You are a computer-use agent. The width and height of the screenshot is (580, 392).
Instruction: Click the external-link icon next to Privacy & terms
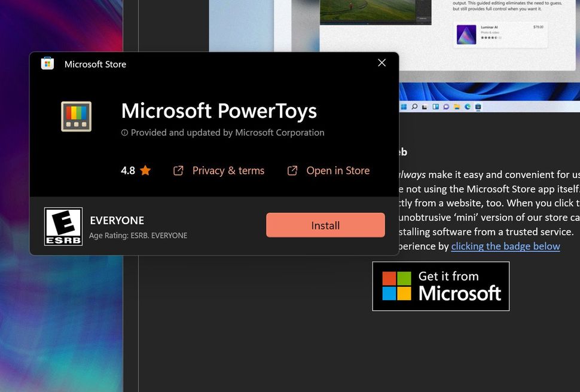pos(178,170)
